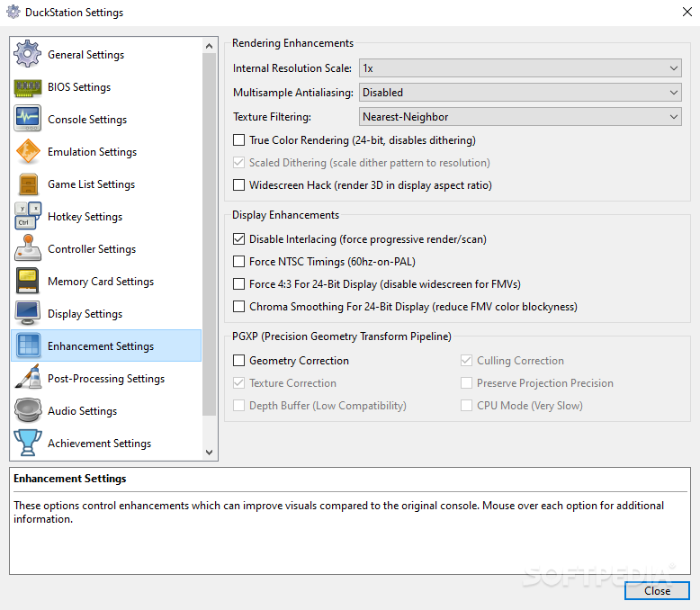Toggle Culling Correction checkbox
The width and height of the screenshot is (700, 610).
(467, 361)
